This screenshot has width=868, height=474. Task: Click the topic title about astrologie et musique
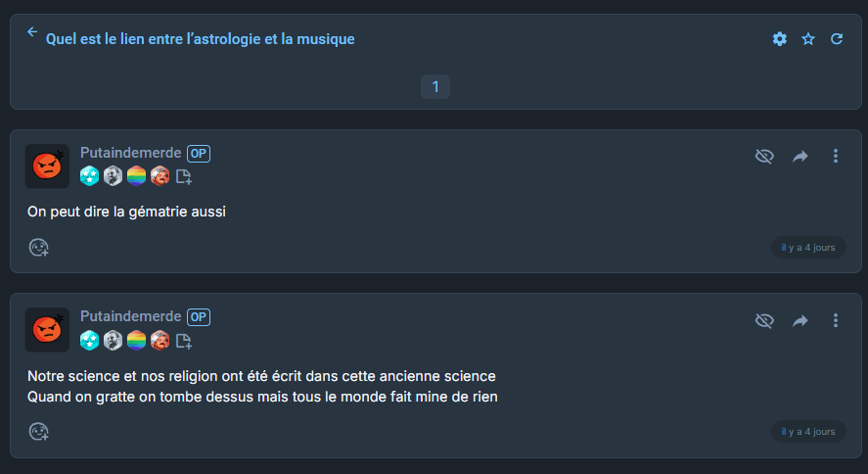click(x=201, y=39)
